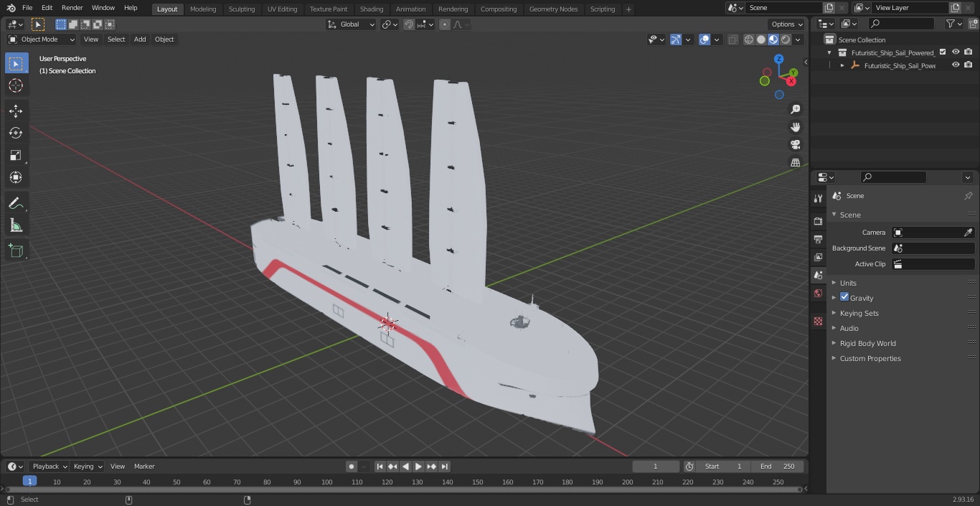This screenshot has width=980, height=506.
Task: Activate the Transform tool
Action: (16, 178)
